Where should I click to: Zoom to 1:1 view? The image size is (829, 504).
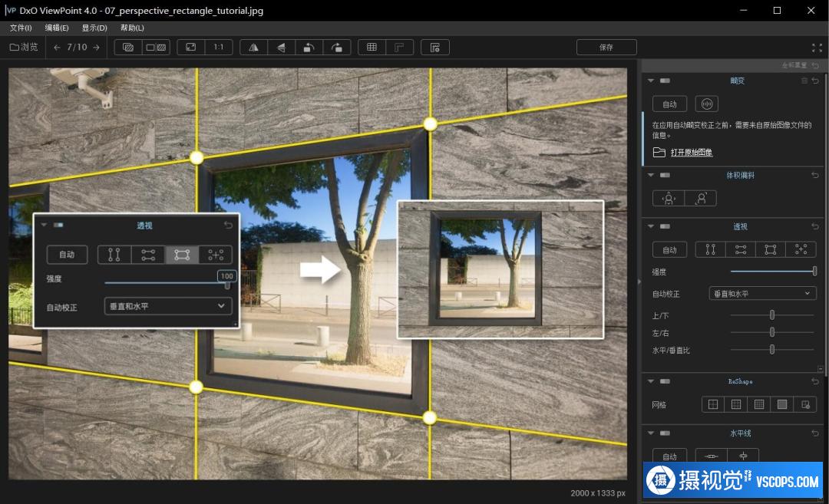point(218,47)
